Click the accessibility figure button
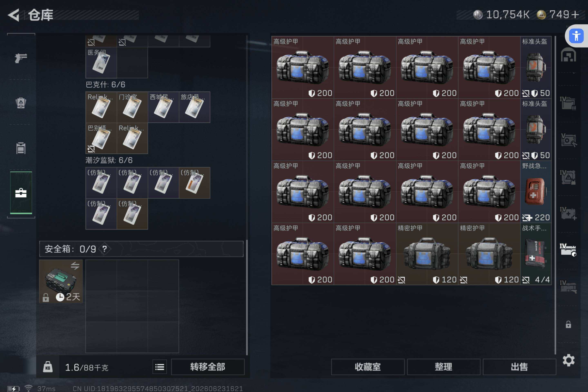This screenshot has height=392, width=588. (x=576, y=36)
